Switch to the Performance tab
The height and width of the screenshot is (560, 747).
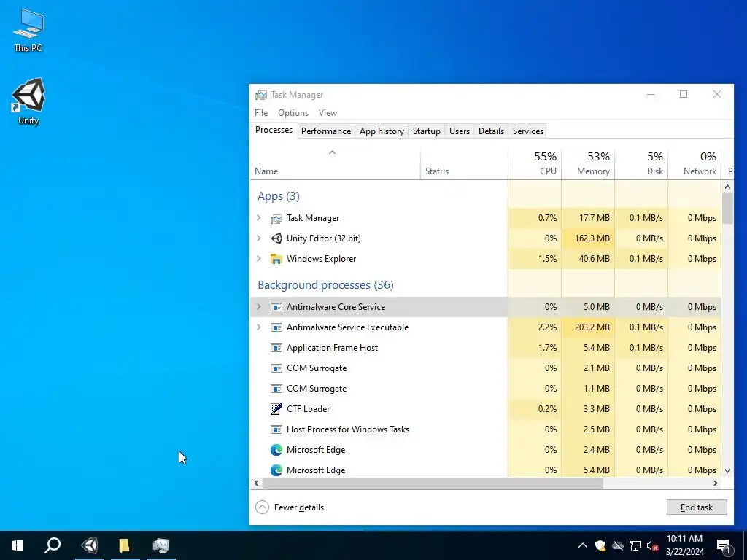[326, 131]
